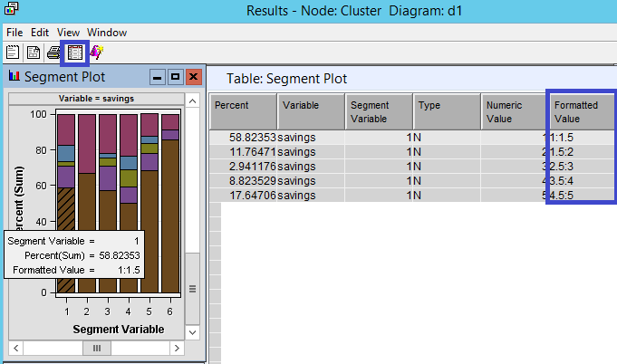Open the Edit menu
Screen dimensions: 617x364
(40, 33)
